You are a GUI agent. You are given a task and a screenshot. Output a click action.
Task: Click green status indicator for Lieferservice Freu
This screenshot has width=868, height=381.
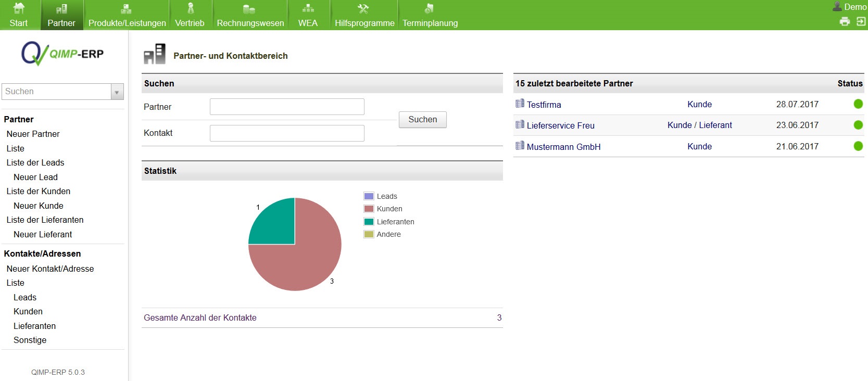click(858, 125)
